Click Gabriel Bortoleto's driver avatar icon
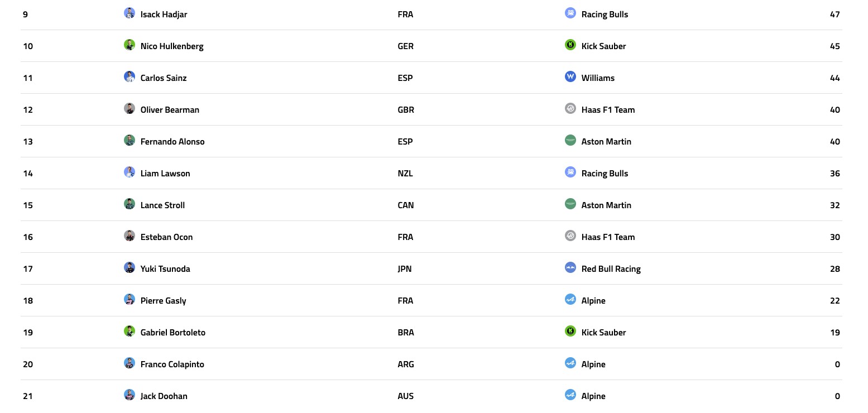868x413 pixels. pyautogui.click(x=130, y=332)
